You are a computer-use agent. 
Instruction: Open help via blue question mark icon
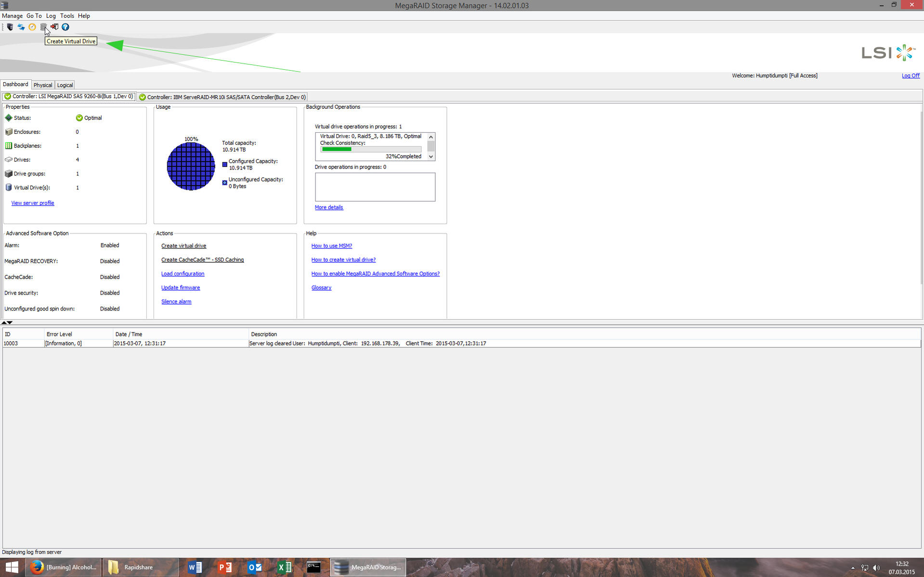(x=65, y=27)
